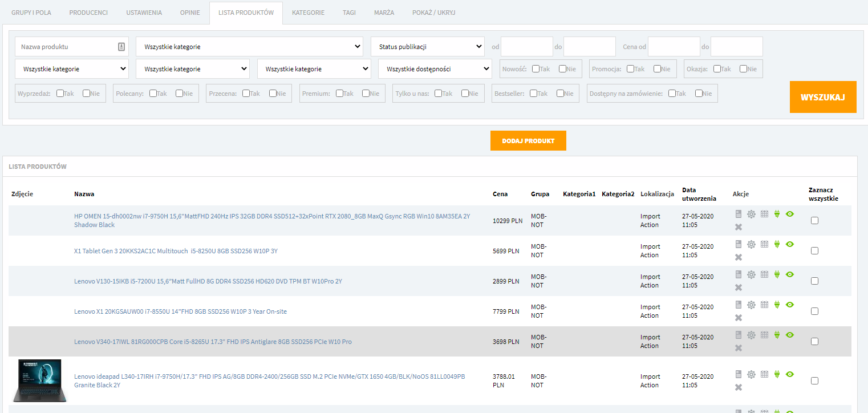Click price cell 3698 PLN
Viewport: 868px width, 413px height.
506,342
